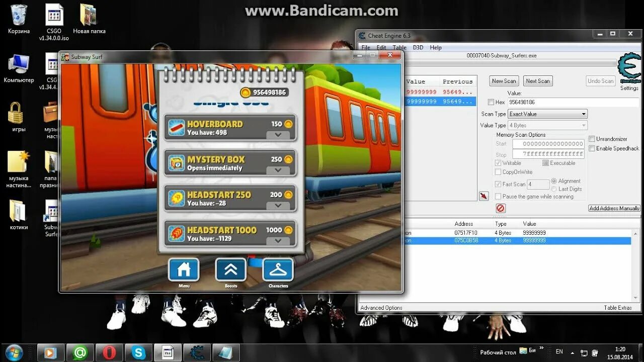Select the CSGO v1.34.0.0.iso desktop file
Image resolution: width=644 pixels, height=362 pixels.
tap(54, 23)
